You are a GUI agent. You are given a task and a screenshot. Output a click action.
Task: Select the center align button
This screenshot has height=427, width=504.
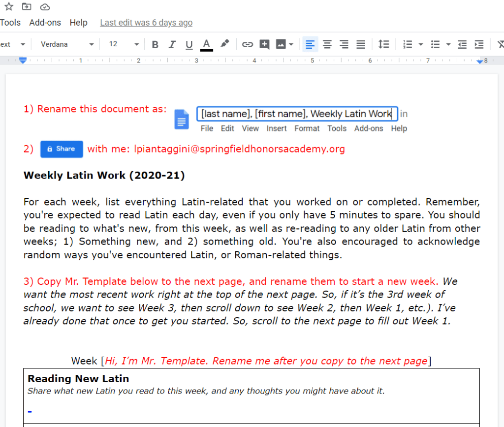pyautogui.click(x=327, y=44)
